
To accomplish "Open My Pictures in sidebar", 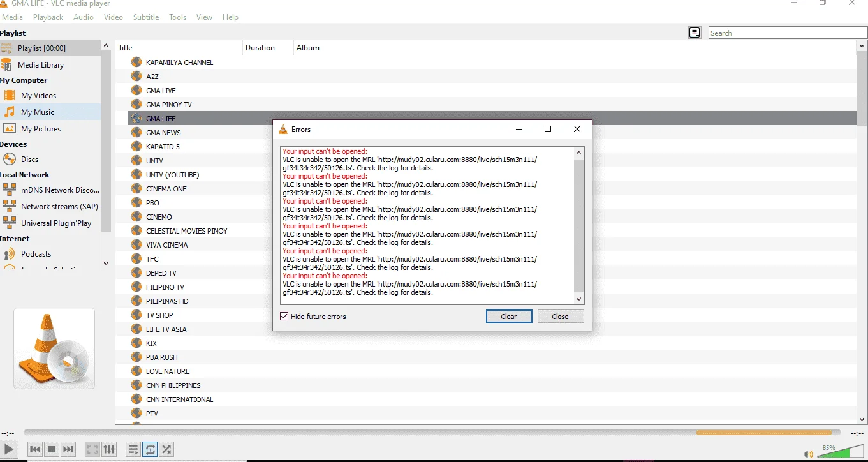I will 50,129.
